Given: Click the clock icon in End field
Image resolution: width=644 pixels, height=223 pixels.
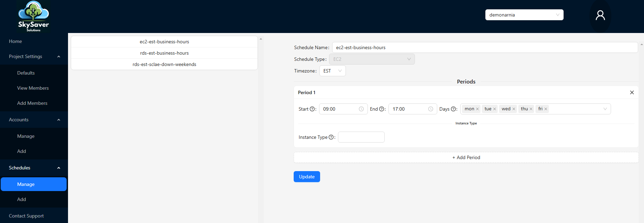Looking at the screenshot, I should pos(431,109).
